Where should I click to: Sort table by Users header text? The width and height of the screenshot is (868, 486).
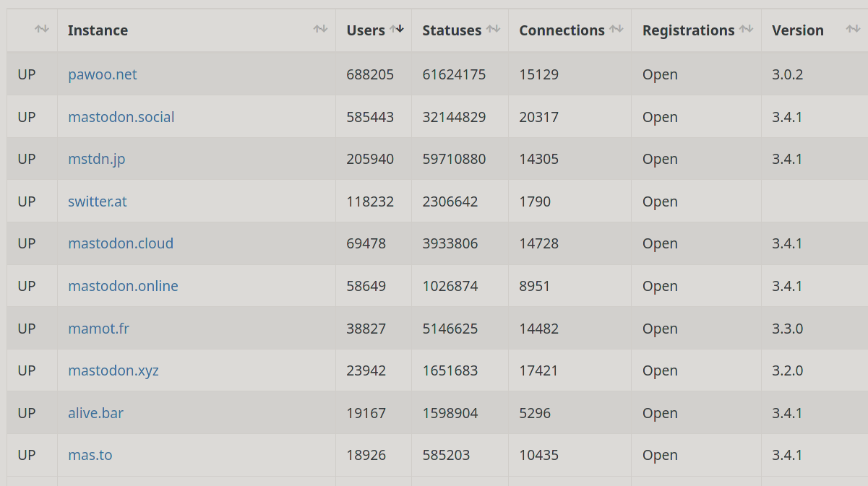point(366,30)
